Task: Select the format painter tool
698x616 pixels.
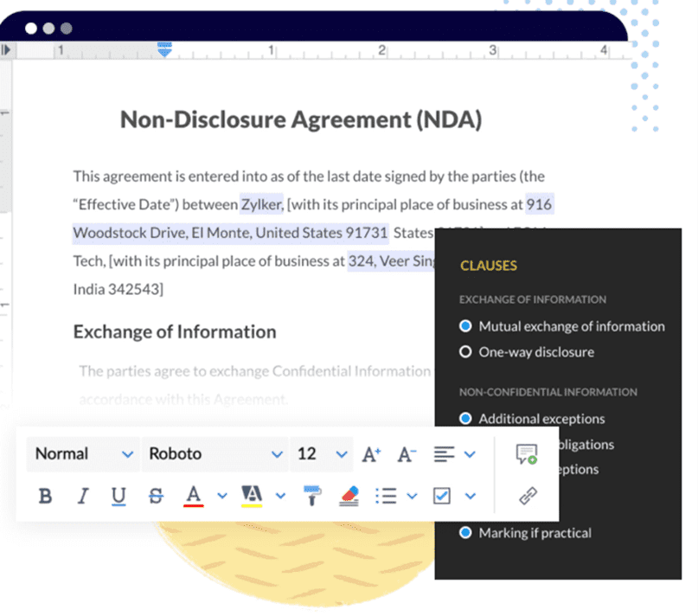Action: point(311,496)
